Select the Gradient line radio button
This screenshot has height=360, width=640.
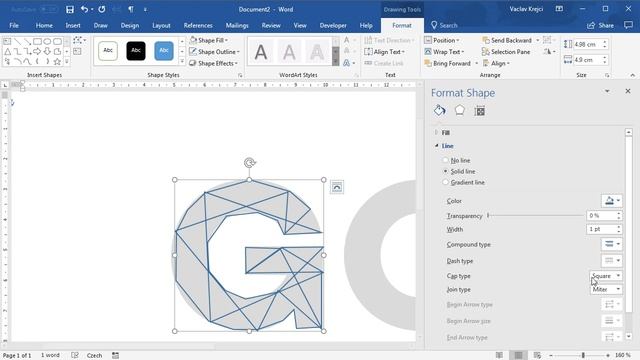(x=445, y=182)
